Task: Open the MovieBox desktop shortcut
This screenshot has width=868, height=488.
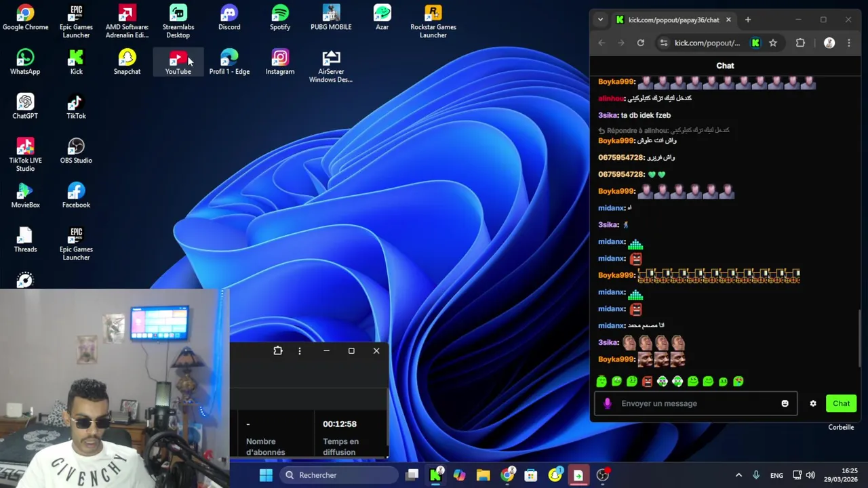Action: (25, 195)
